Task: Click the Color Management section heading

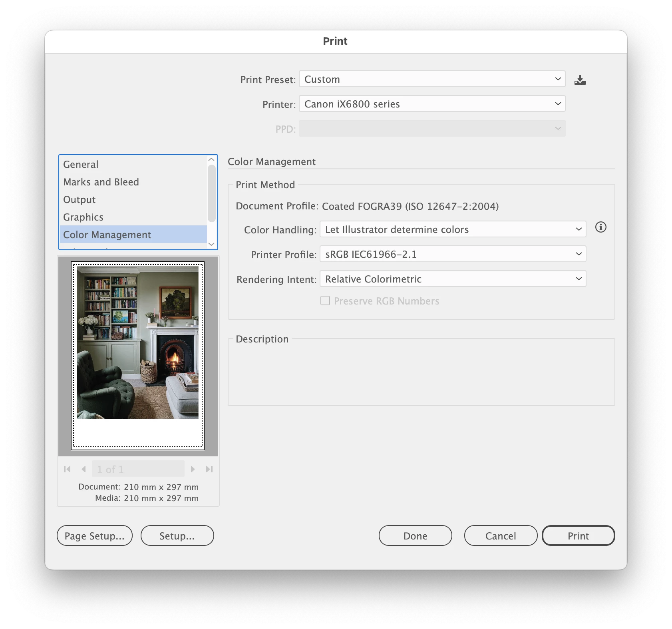Action: [272, 161]
